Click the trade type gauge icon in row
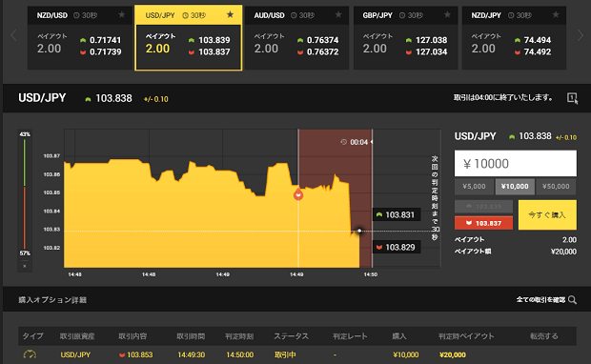 30,354
